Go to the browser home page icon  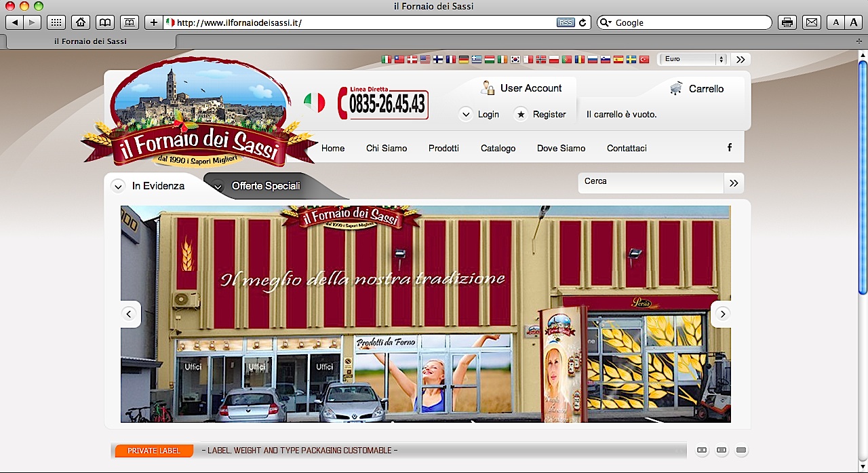(x=81, y=22)
